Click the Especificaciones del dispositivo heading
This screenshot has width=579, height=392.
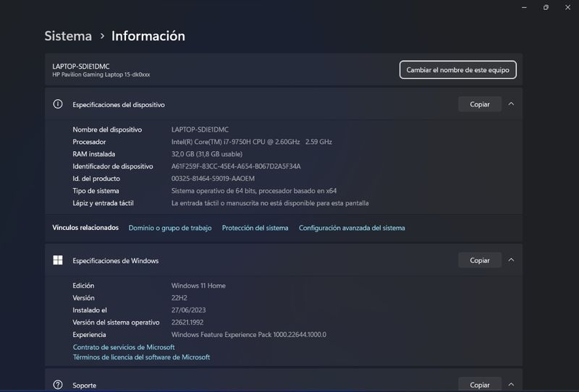(119, 104)
